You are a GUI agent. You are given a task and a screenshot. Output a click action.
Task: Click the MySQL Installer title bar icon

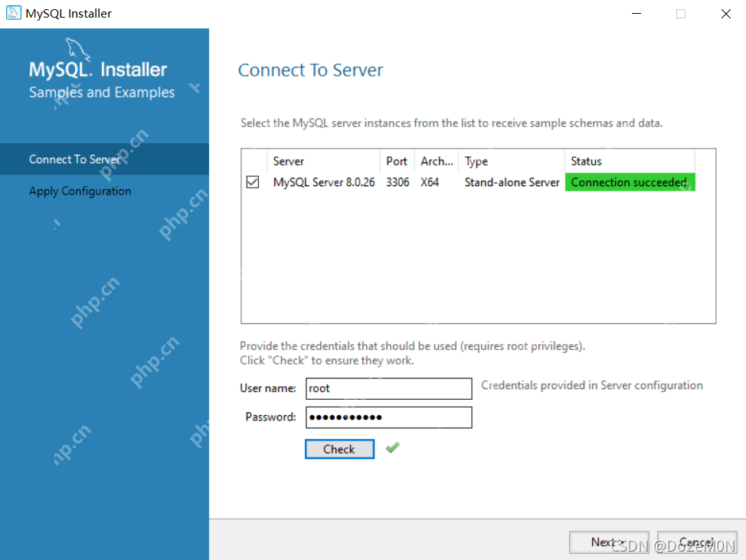[13, 13]
